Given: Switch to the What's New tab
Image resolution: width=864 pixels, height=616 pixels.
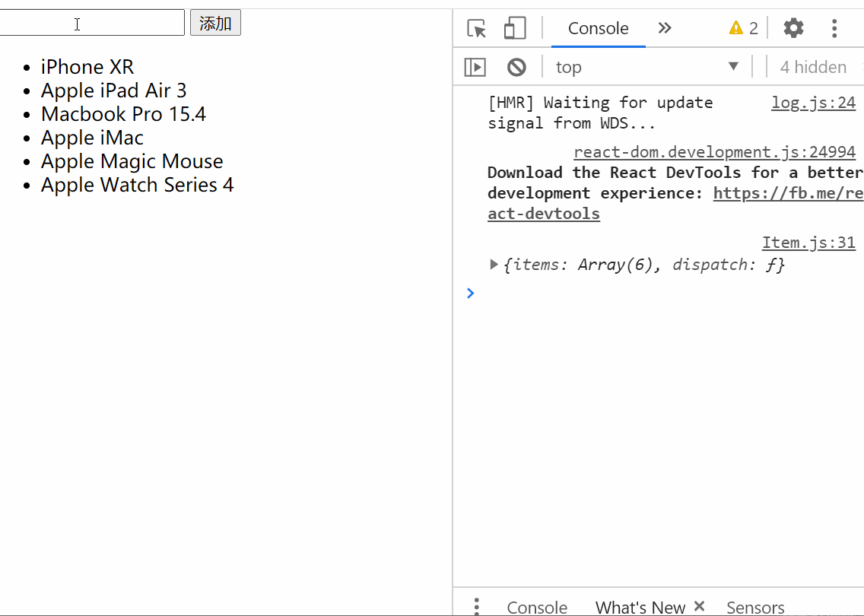Looking at the screenshot, I should [640, 607].
